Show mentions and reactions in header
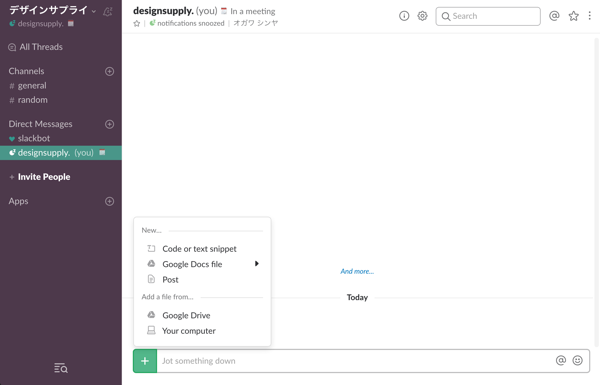The height and width of the screenshot is (385, 600). coord(554,16)
